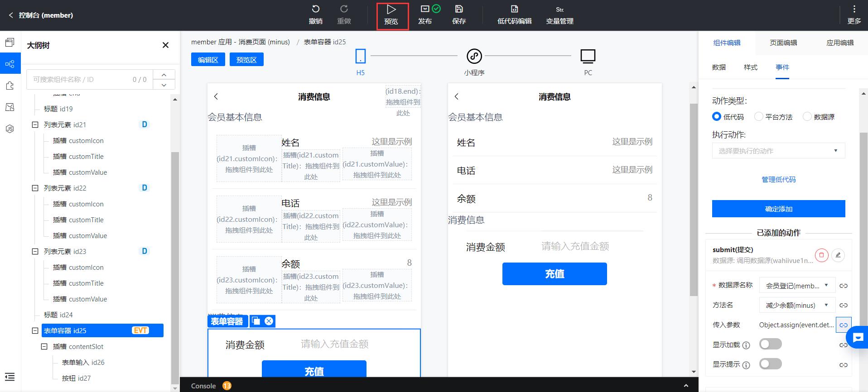
Task: Switch to 应用编辑 tab
Action: coord(840,43)
